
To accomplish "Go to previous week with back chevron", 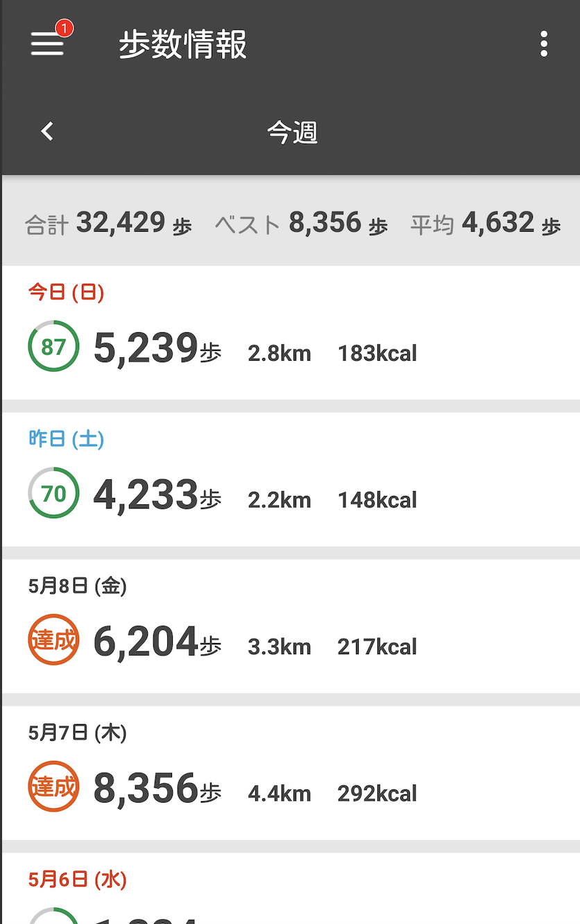I will [x=47, y=131].
